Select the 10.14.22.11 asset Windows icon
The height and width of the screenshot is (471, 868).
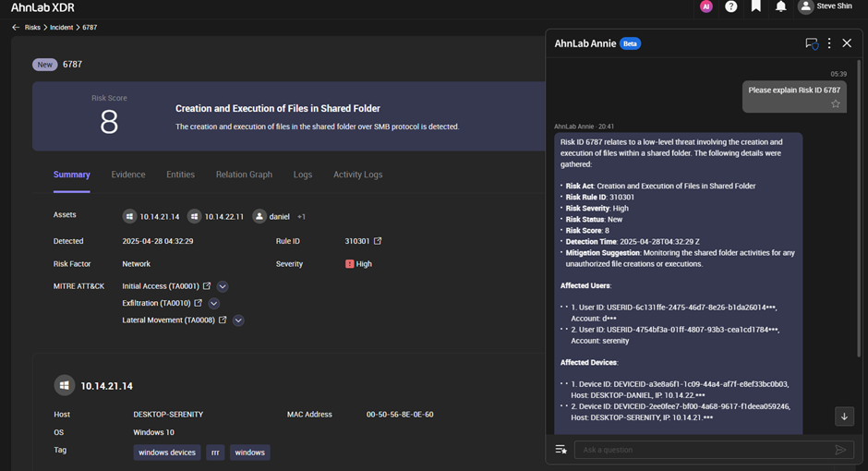click(194, 216)
